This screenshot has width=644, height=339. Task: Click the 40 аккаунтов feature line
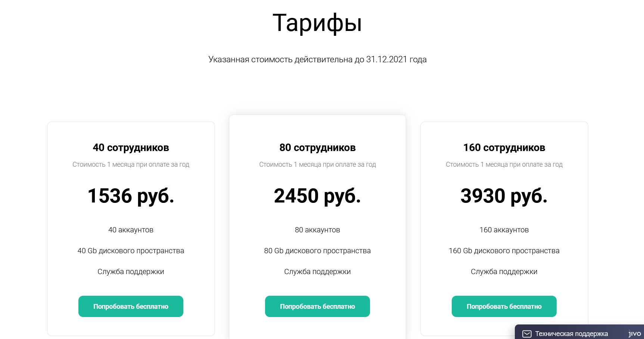pyautogui.click(x=131, y=230)
